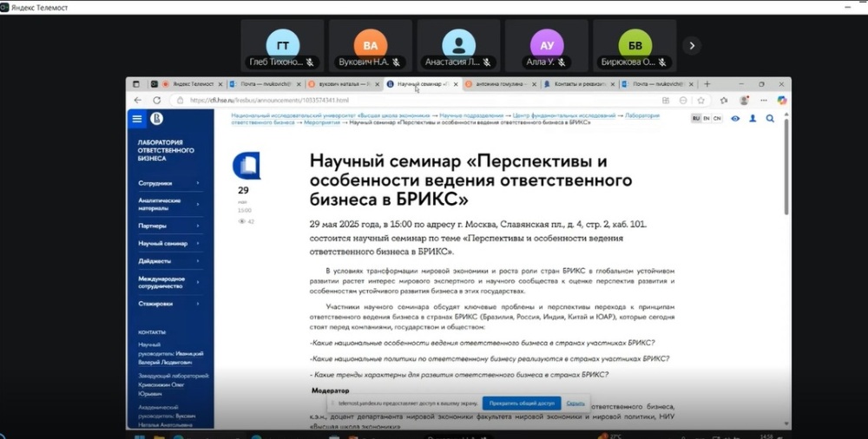Image resolution: width=868 pixels, height=439 pixels.
Task: Open the browser profile avatar
Action: pos(744,101)
